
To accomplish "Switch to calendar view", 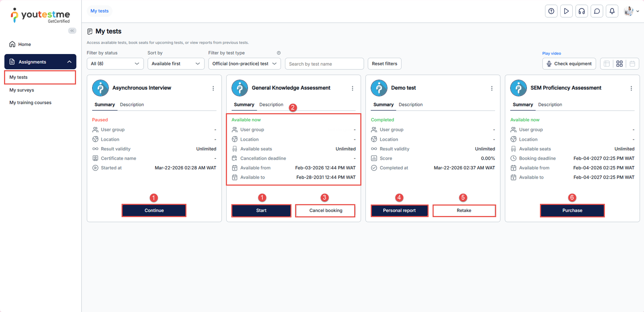I will [632, 64].
